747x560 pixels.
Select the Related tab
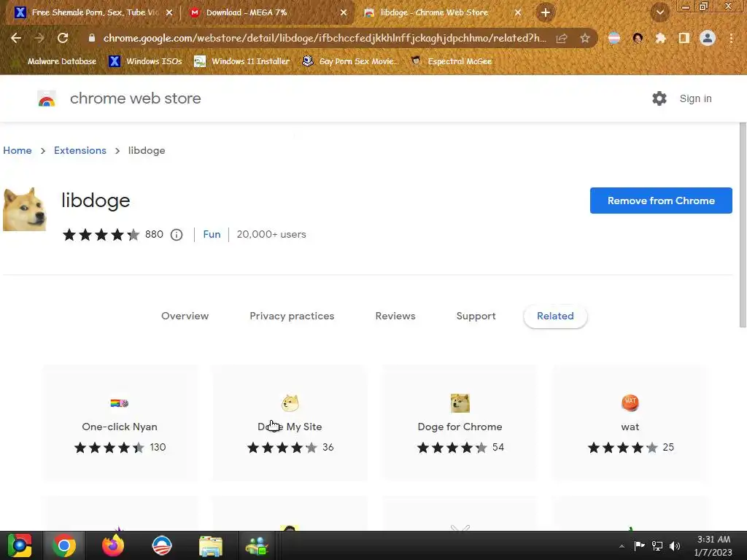coord(555,316)
